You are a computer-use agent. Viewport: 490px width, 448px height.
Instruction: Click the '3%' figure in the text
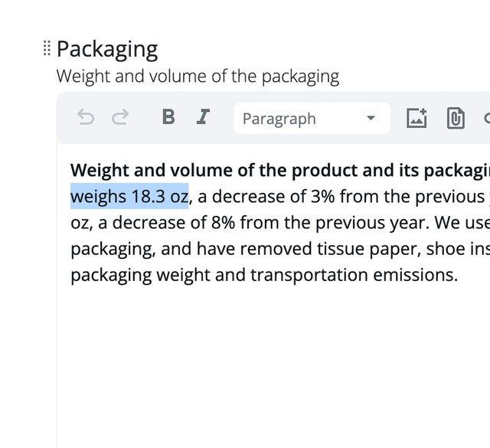pos(322,197)
